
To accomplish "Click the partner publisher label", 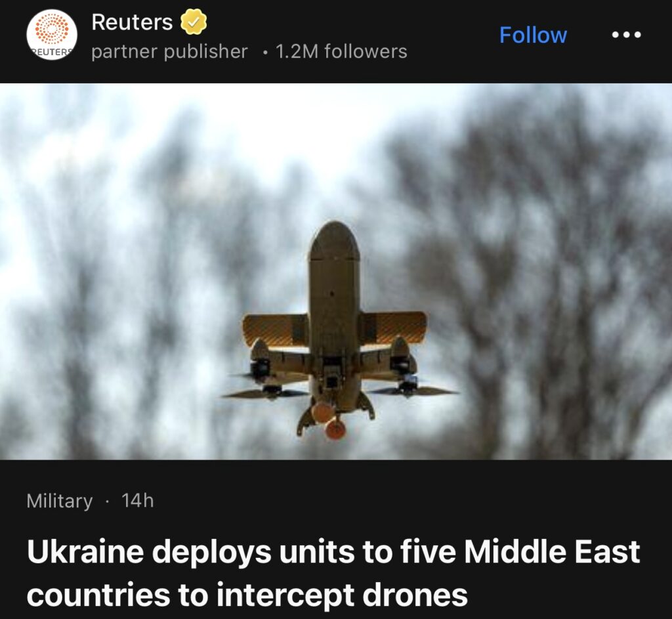I will 169,52.
